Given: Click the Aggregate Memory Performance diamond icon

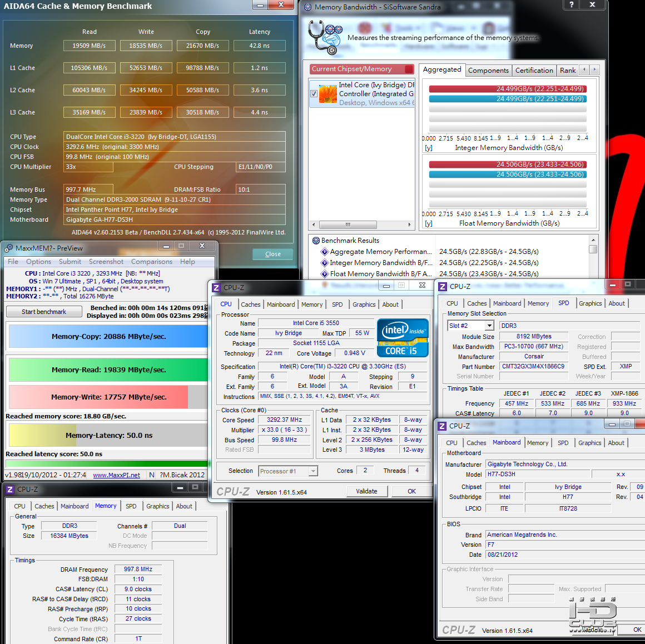Looking at the screenshot, I should coord(325,252).
